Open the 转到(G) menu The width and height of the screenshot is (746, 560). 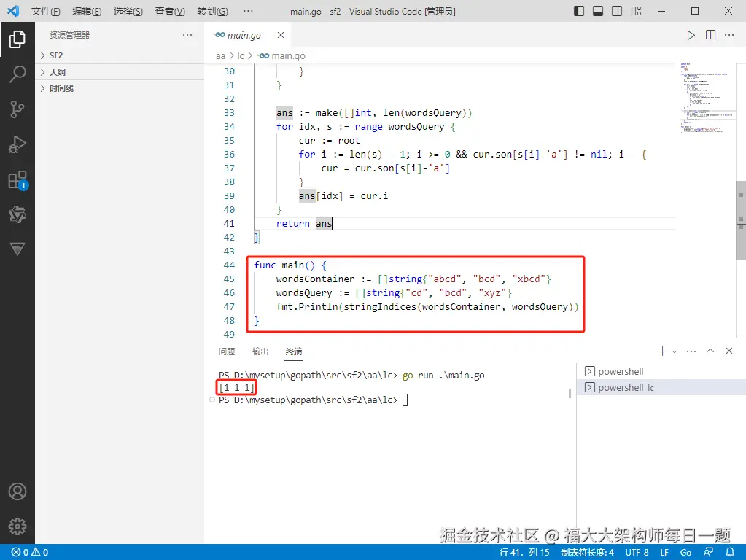212,11
